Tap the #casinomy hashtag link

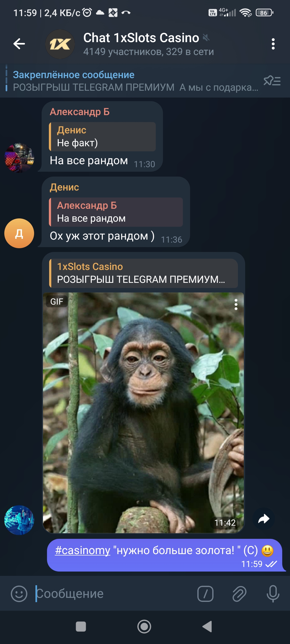pyautogui.click(x=82, y=550)
